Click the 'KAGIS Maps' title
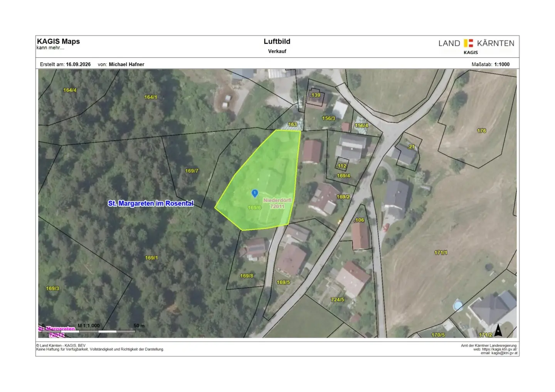 coord(58,41)
